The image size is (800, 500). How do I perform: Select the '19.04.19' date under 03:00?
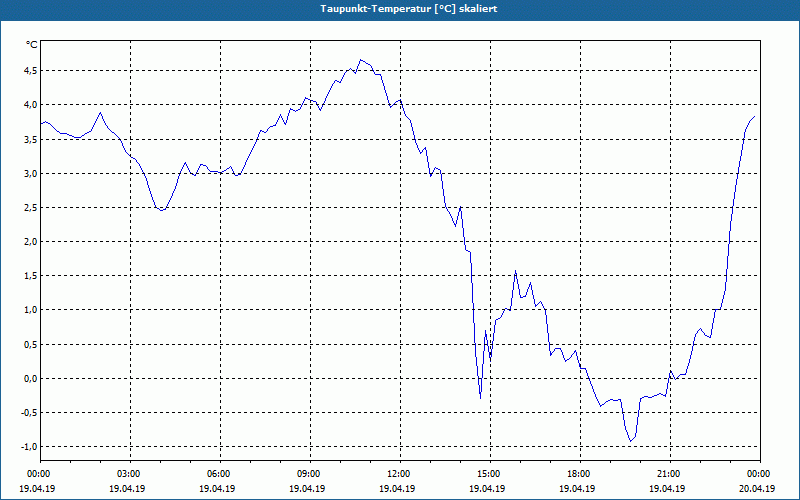click(x=128, y=488)
